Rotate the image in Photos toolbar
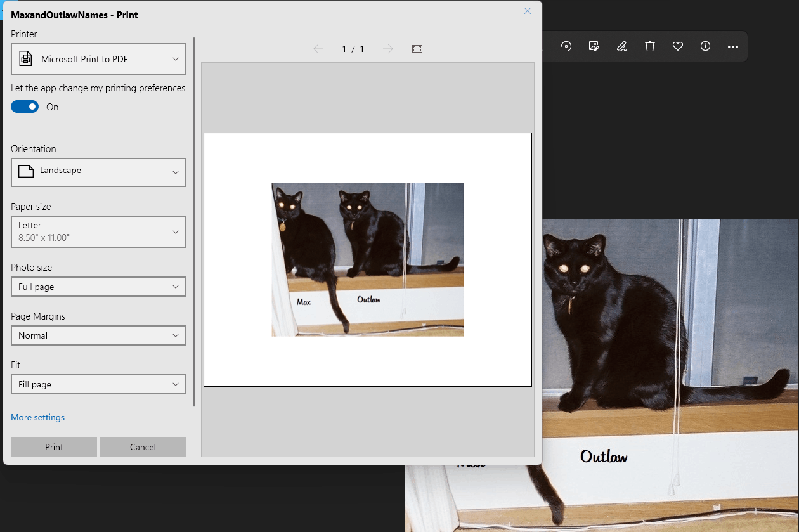Viewport: 799px width, 532px height. click(x=566, y=46)
